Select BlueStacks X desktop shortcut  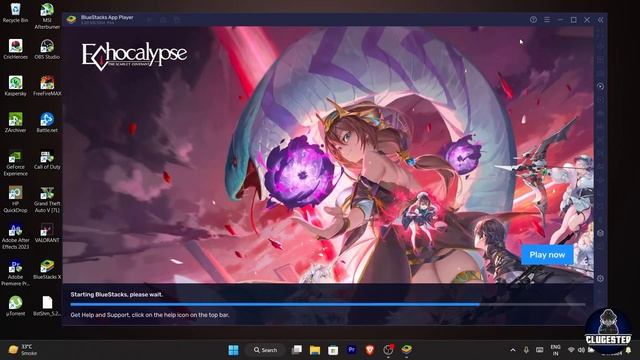pos(47,269)
